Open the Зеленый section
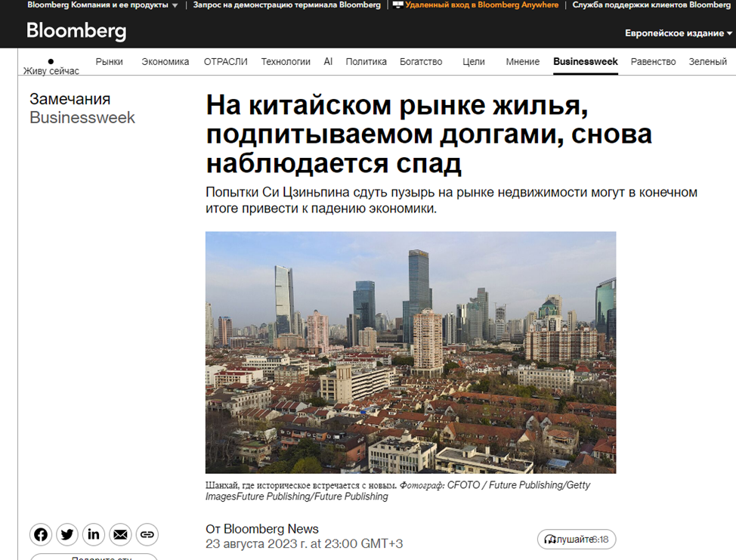Viewport: 736px width, 560px height. pyautogui.click(x=707, y=61)
